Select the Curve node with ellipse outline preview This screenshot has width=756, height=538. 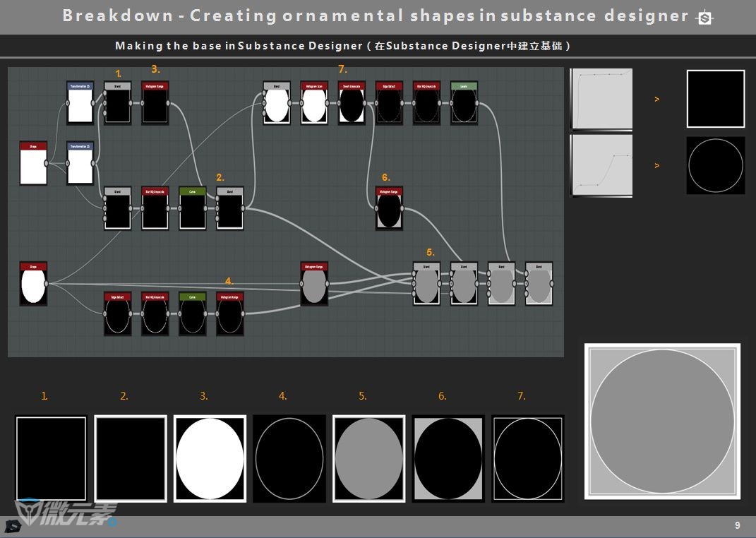[193, 313]
